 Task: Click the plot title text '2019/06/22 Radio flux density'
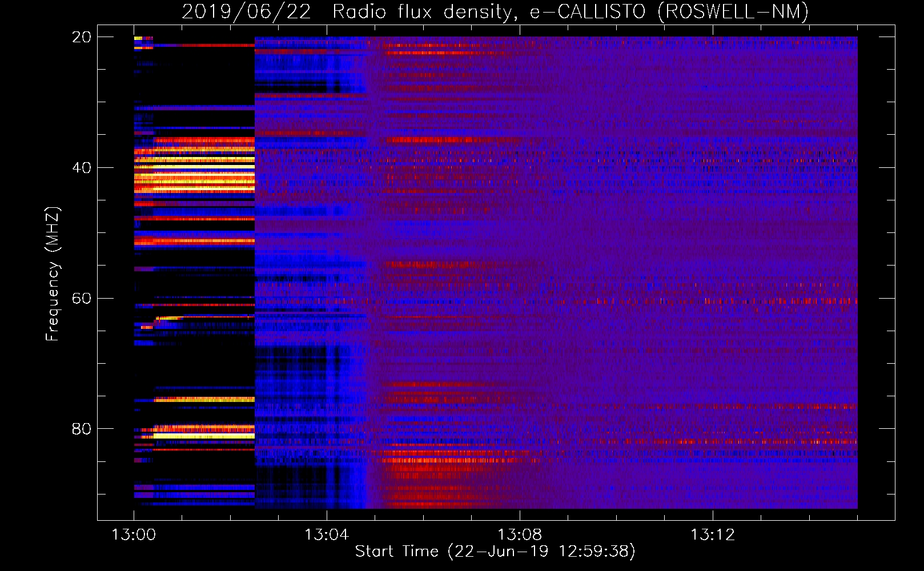(x=349, y=12)
